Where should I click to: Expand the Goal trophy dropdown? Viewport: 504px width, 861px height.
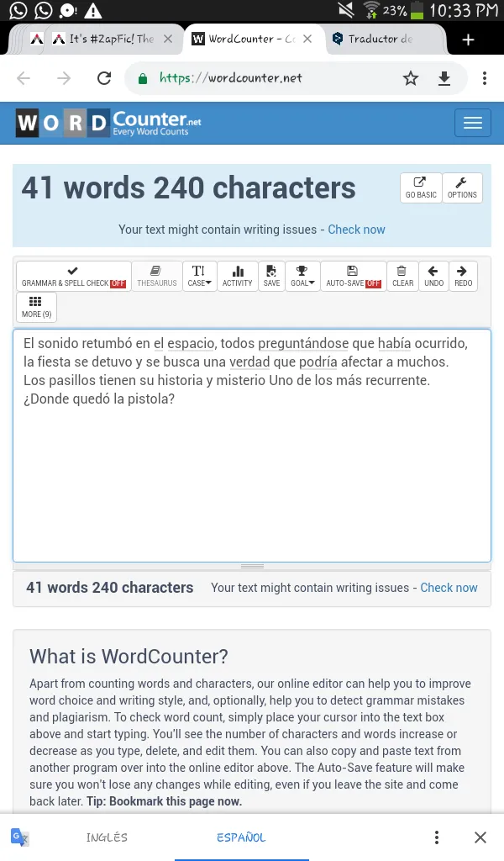tap(302, 276)
